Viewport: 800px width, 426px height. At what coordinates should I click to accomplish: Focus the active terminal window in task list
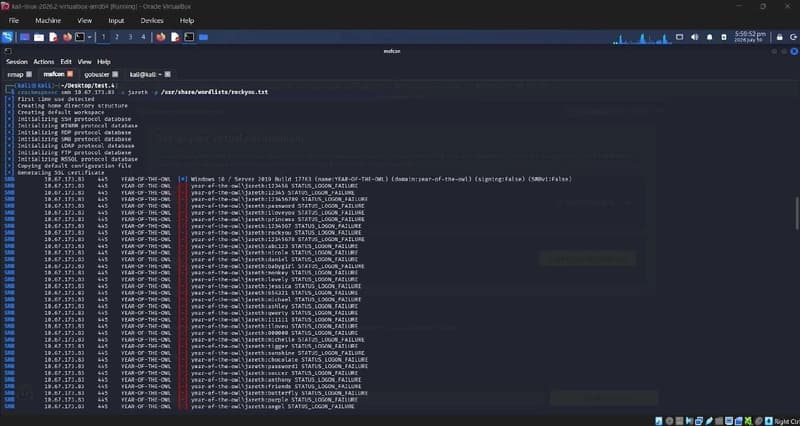tap(189, 37)
